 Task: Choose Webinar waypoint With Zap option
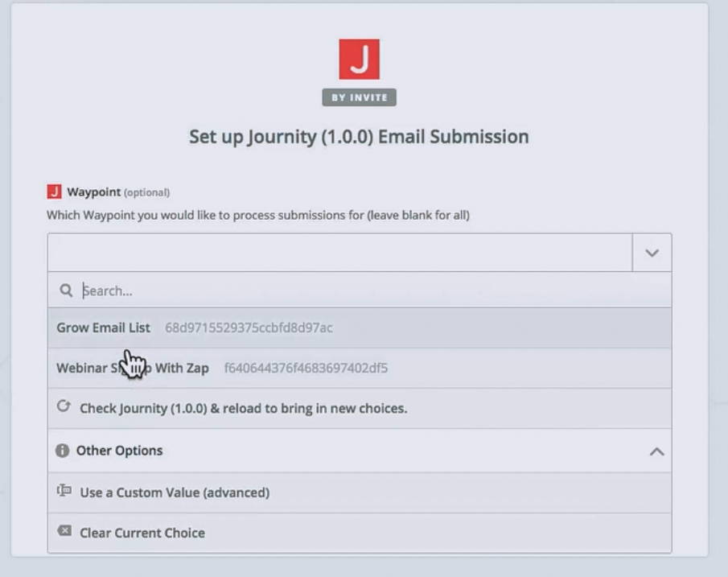pos(360,368)
